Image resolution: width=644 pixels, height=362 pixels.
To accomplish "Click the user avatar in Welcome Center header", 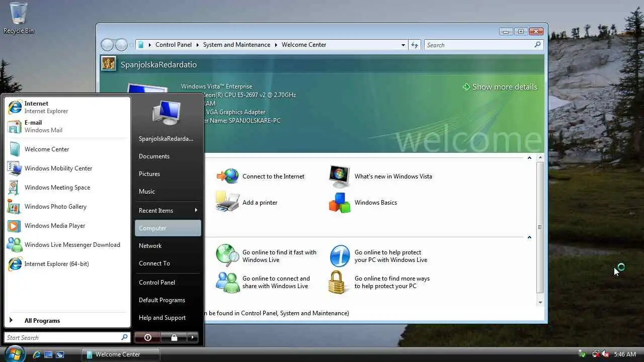I will pos(109,64).
